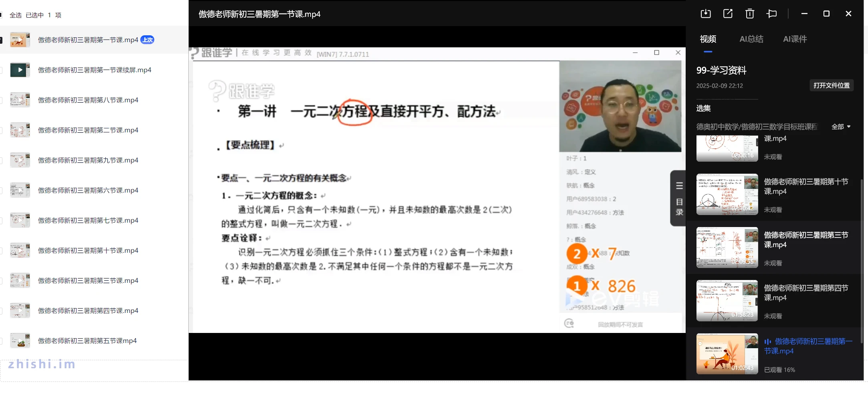Click the 第一节课 thumbnail in the playlist panel
Viewport: 868px width, 420px height.
click(727, 354)
